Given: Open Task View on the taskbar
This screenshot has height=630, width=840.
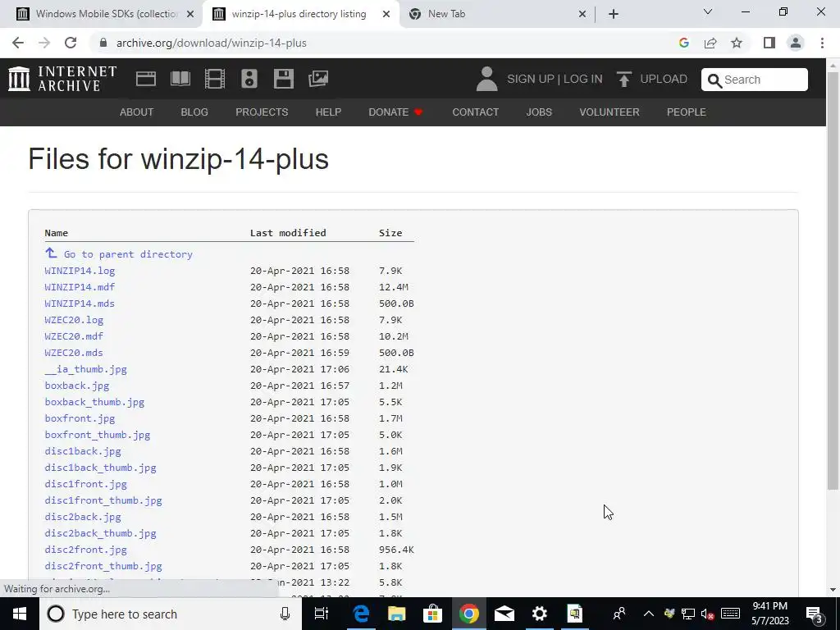Looking at the screenshot, I should [x=321, y=614].
